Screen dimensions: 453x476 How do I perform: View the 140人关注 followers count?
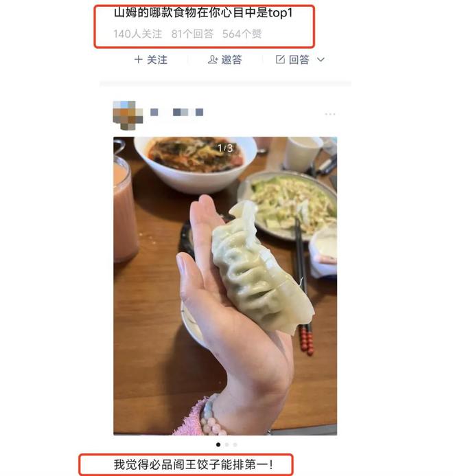(x=138, y=34)
